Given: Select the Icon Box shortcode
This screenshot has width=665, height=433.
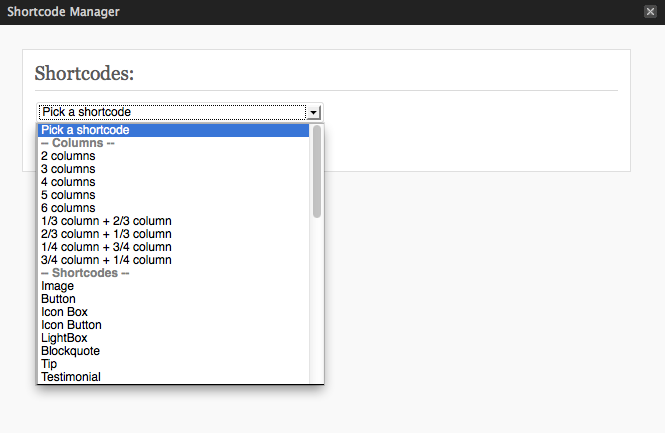Looking at the screenshot, I should (x=173, y=312).
